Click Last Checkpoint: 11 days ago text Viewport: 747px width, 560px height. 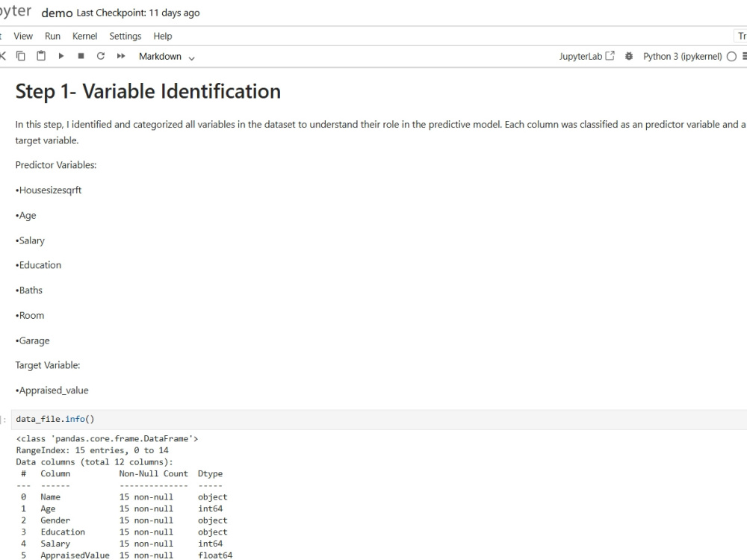[138, 13]
